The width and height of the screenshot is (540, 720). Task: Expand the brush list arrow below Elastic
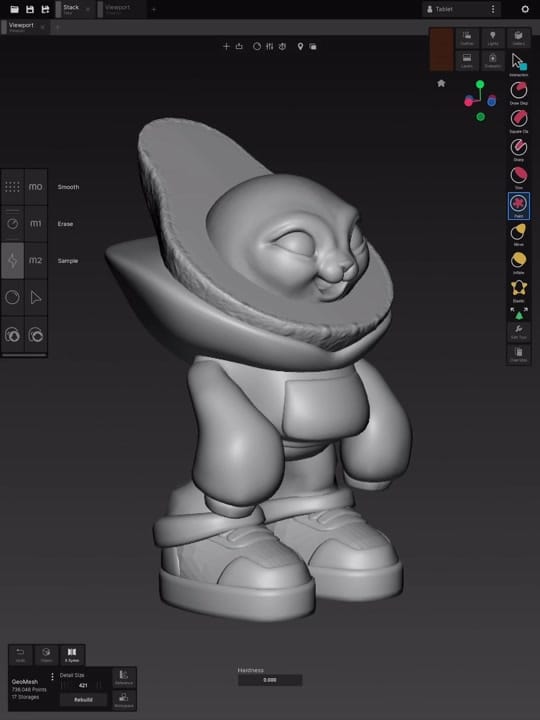(x=518, y=314)
